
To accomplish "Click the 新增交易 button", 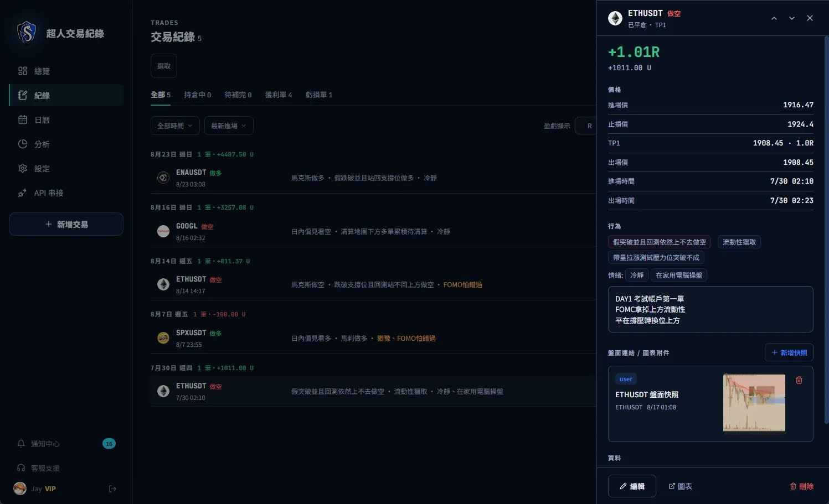I will point(66,224).
